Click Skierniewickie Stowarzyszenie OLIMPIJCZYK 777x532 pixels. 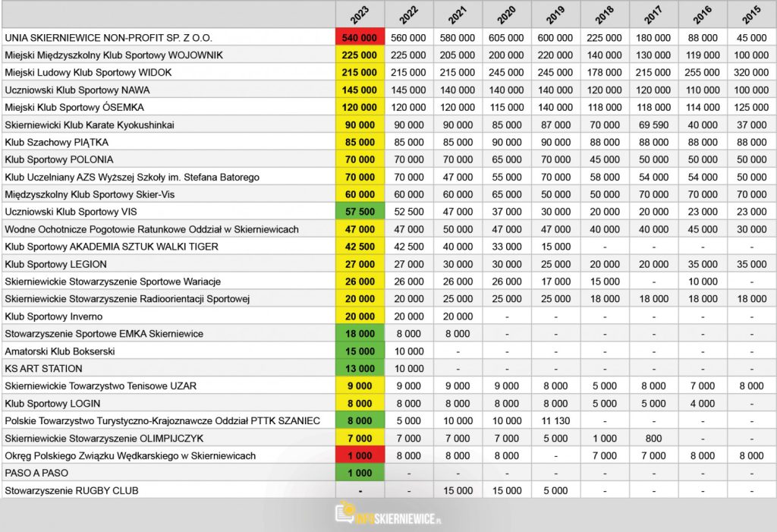click(x=104, y=439)
